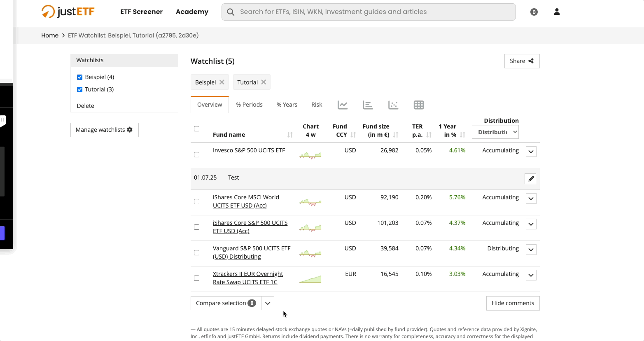Click the Hide comments button
Screen dimensions: 644x341
pos(513,303)
